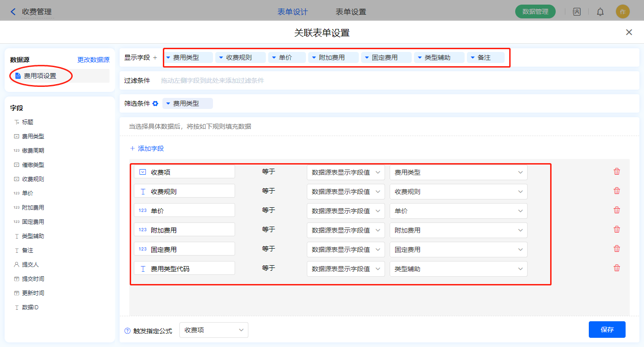Switch to the 表单设置 tab
Viewport: 644px width, 347px height.
pos(351,12)
